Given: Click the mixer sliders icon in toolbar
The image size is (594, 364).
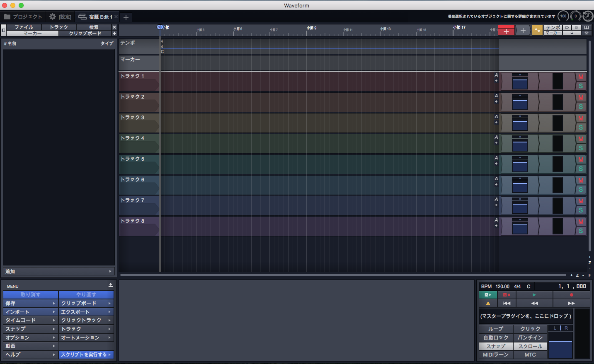Looking at the screenshot, I should click(587, 33).
